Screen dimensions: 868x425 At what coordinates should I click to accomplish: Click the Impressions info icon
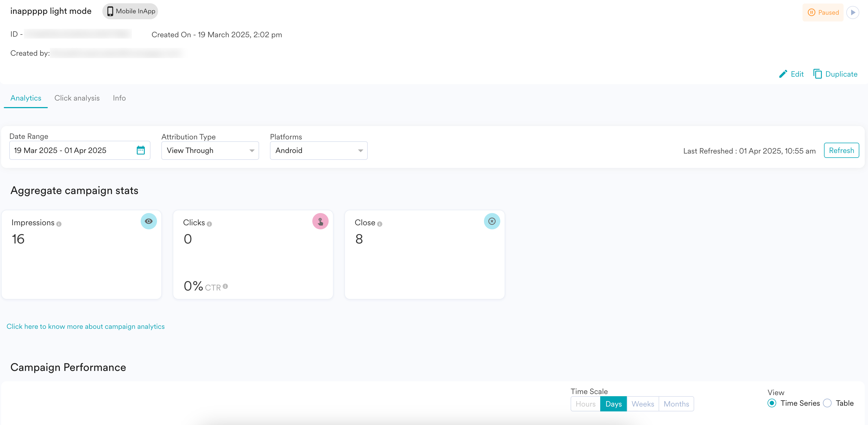[x=59, y=224]
